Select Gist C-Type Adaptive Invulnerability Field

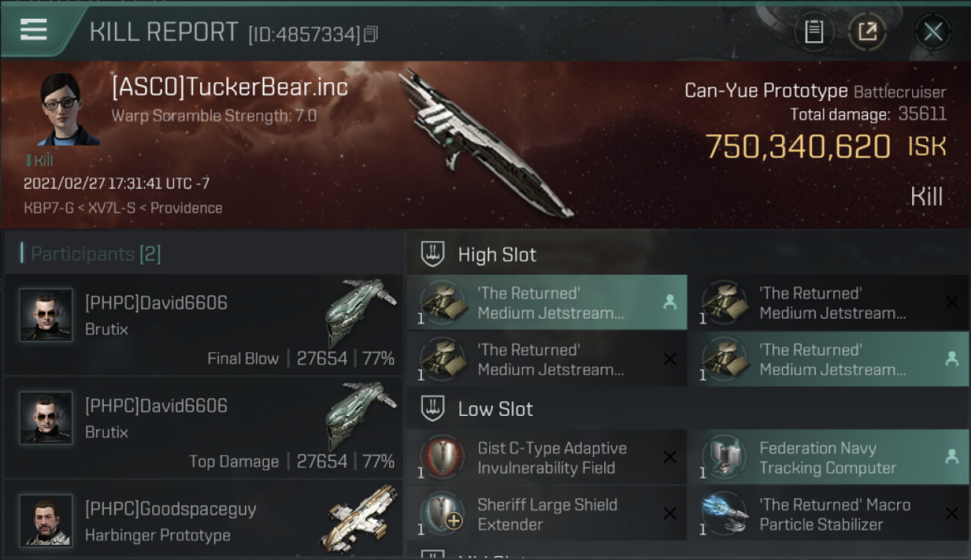pos(547,458)
